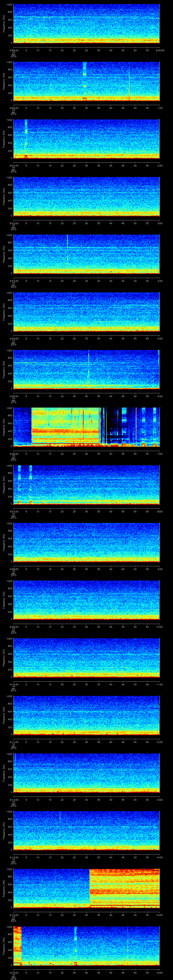Viewport: 173px width, 980px height.
Task: Select the spectrogram panel starting at 6:02:00
Action: 87,196
